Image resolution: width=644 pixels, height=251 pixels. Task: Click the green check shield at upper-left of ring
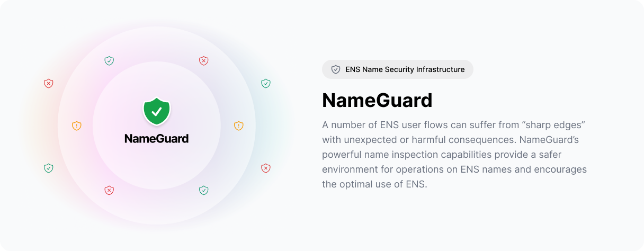click(x=109, y=61)
